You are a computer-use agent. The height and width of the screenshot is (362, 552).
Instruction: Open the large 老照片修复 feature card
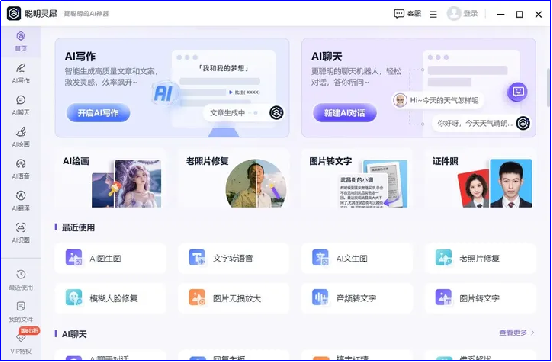click(234, 178)
